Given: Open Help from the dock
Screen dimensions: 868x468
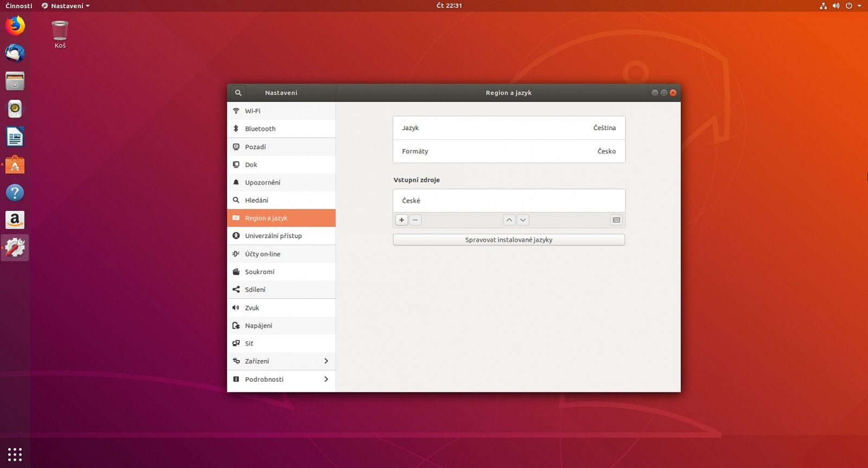Looking at the screenshot, I should 15,193.
